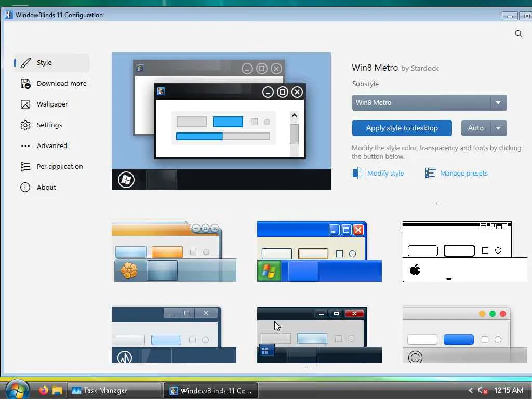The height and width of the screenshot is (399, 532).
Task: Open the Per application section
Action: pos(51,167)
